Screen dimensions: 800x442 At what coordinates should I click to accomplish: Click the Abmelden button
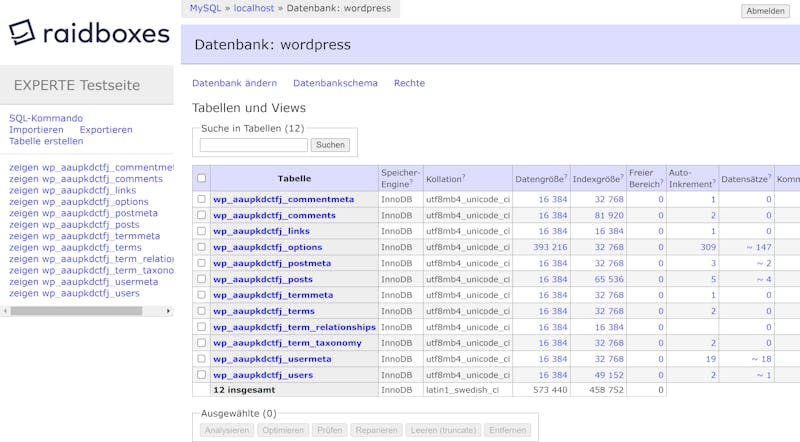[765, 11]
